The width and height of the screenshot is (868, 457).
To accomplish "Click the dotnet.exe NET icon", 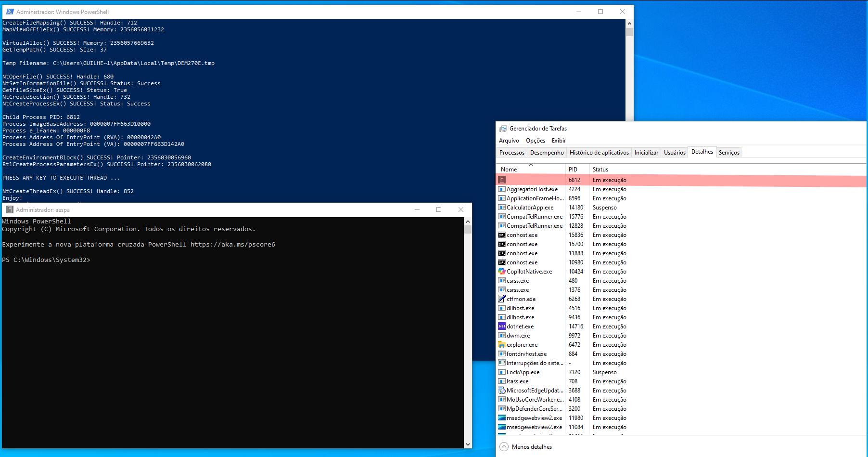I will [x=502, y=326].
